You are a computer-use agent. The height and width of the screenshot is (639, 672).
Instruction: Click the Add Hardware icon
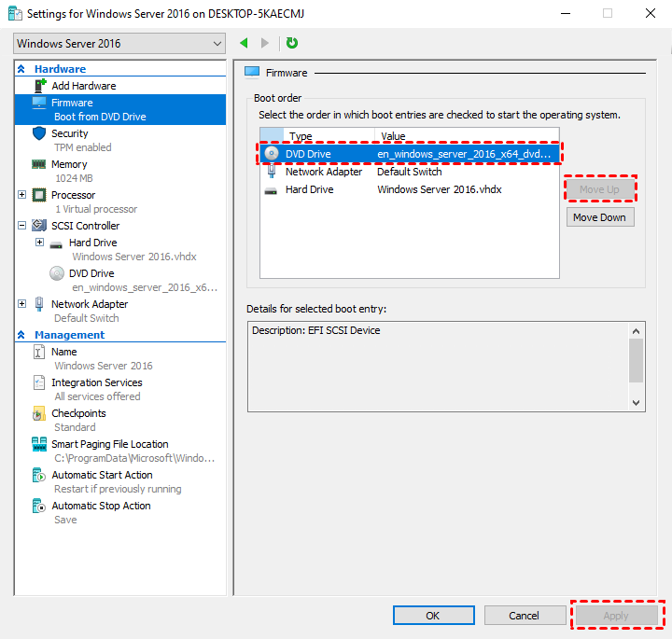pos(40,86)
